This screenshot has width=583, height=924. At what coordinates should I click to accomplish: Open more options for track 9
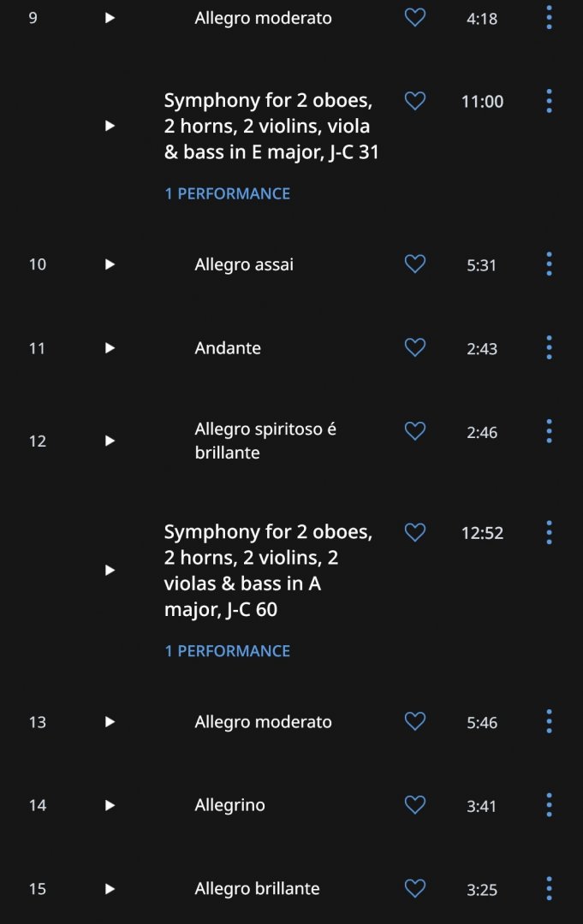tap(549, 18)
